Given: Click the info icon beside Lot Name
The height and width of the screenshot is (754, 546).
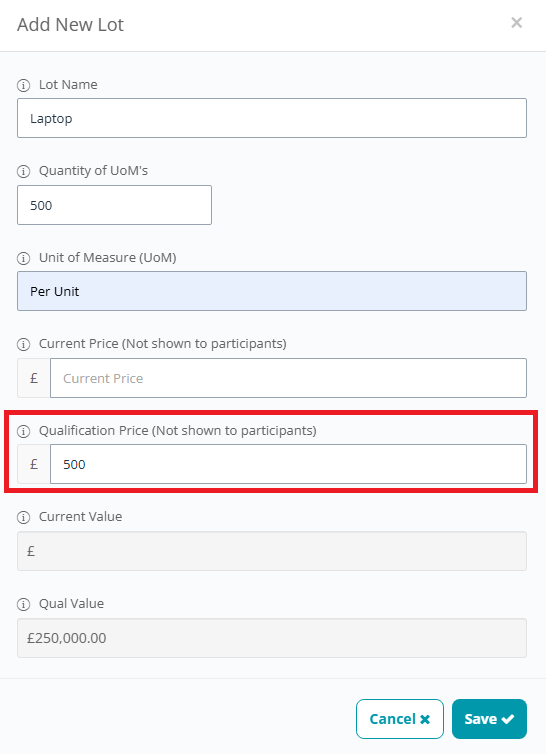Looking at the screenshot, I should [23, 86].
